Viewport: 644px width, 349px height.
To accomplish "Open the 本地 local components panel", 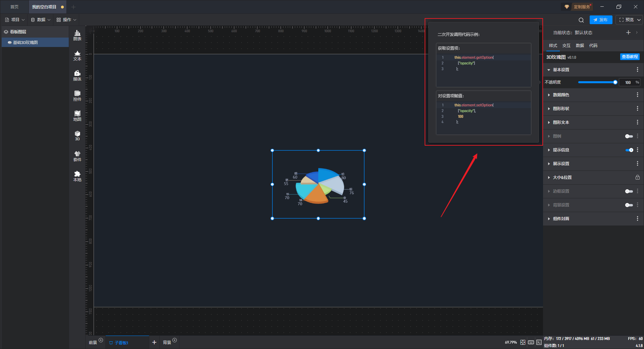I will tap(77, 176).
